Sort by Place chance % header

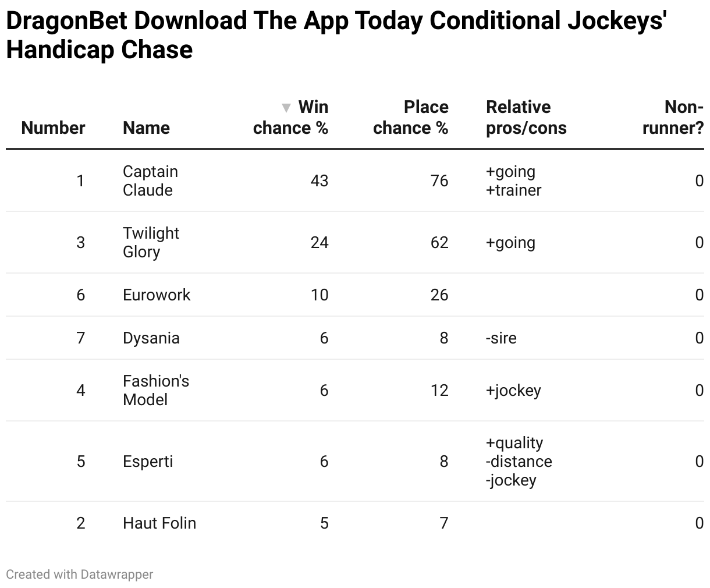pyautogui.click(x=410, y=118)
